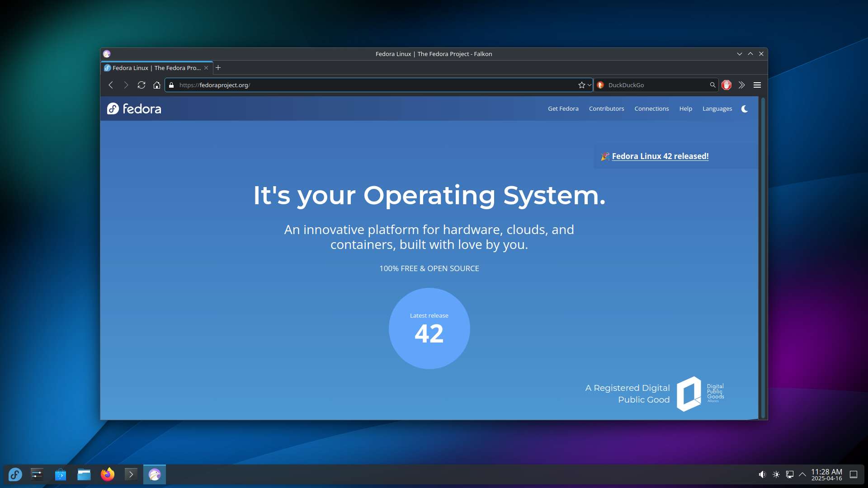Reload the Fedora page
The width and height of the screenshot is (868, 488).
tap(142, 85)
